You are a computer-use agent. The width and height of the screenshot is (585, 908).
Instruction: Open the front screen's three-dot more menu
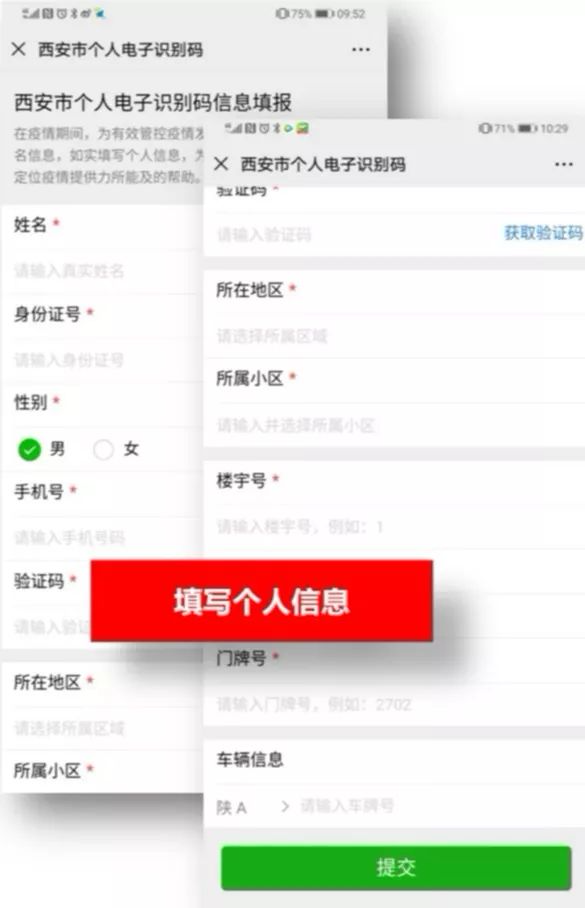564,164
